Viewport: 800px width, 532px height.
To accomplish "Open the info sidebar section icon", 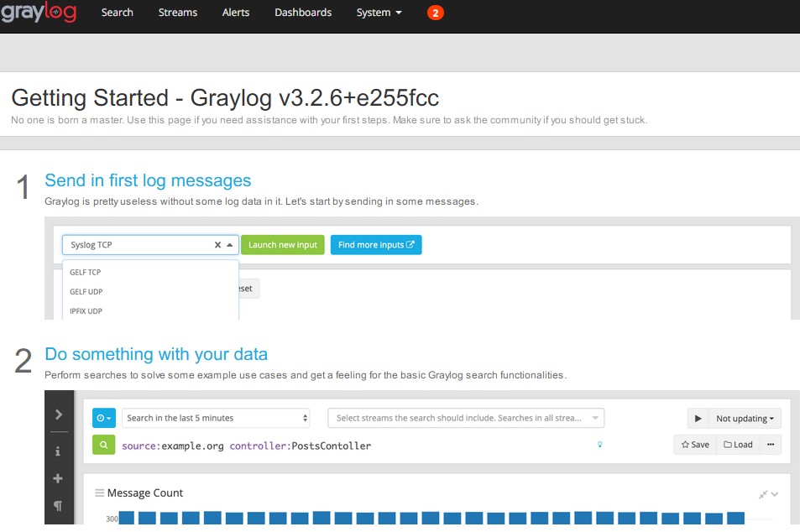I will pos(58,451).
